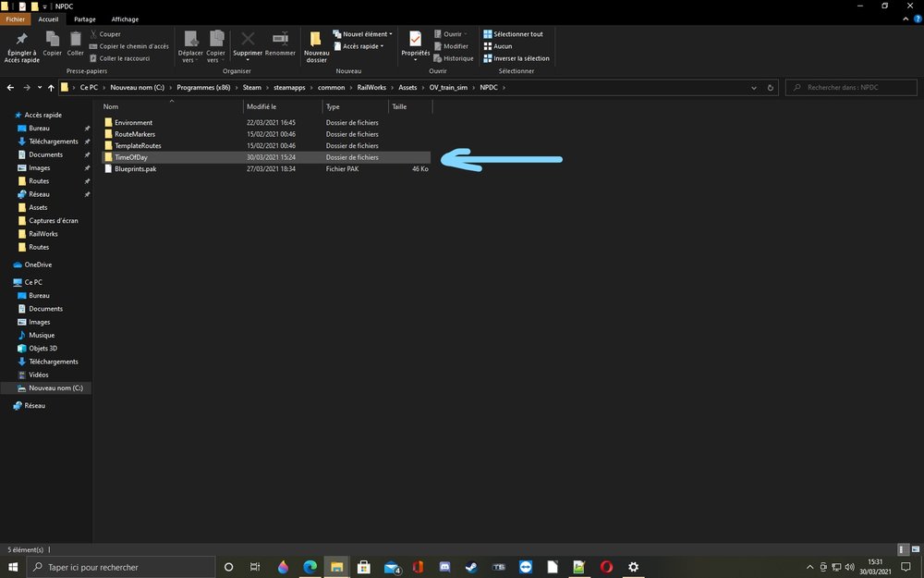Open address bar history dropdown
The width and height of the screenshot is (924, 578).
(x=754, y=87)
